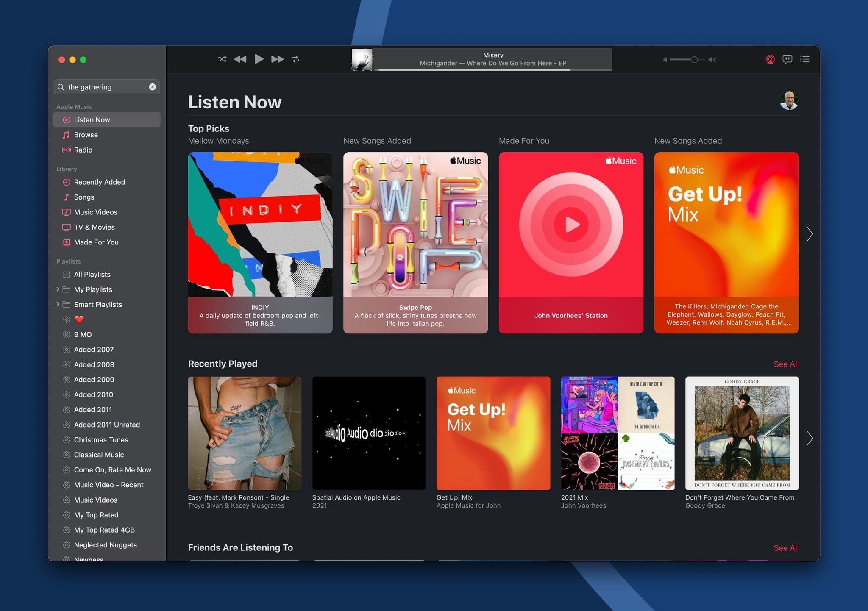
Task: Click See All for Recently Played
Action: (786, 364)
